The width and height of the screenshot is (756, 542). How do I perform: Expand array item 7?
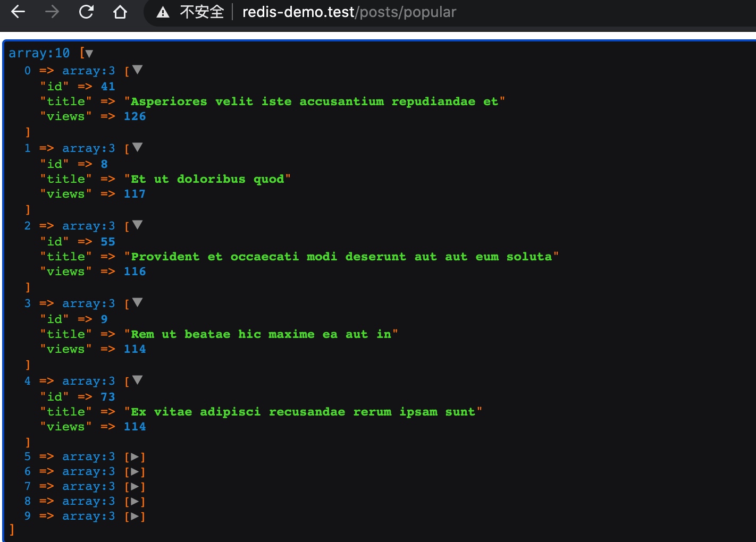[135, 486]
